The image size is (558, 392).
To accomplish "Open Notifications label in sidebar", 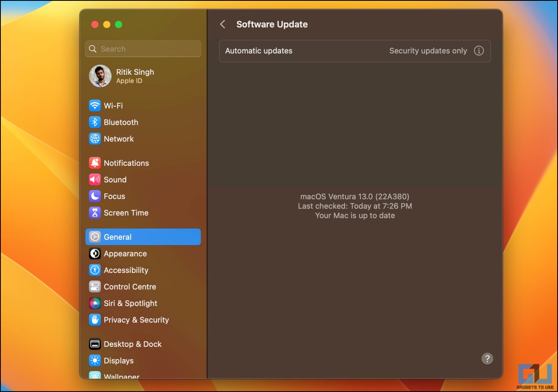I will point(126,163).
